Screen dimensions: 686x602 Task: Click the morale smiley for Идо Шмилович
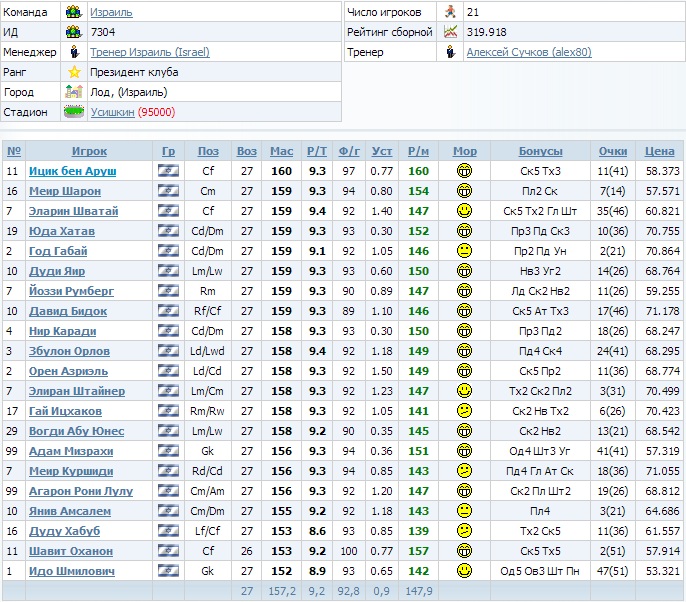coord(464,570)
